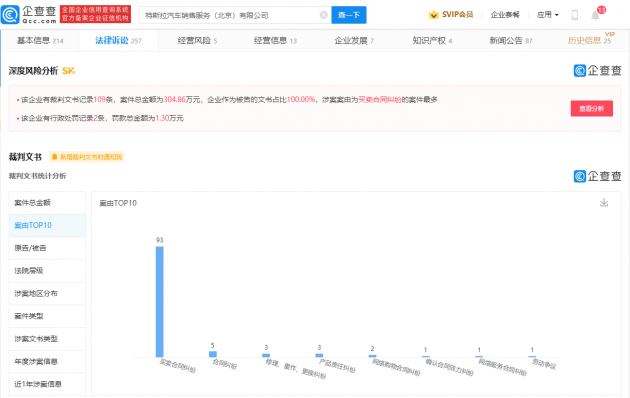This screenshot has width=630, height=398.
Task: Open the notifications bell icon
Action: pos(595,15)
